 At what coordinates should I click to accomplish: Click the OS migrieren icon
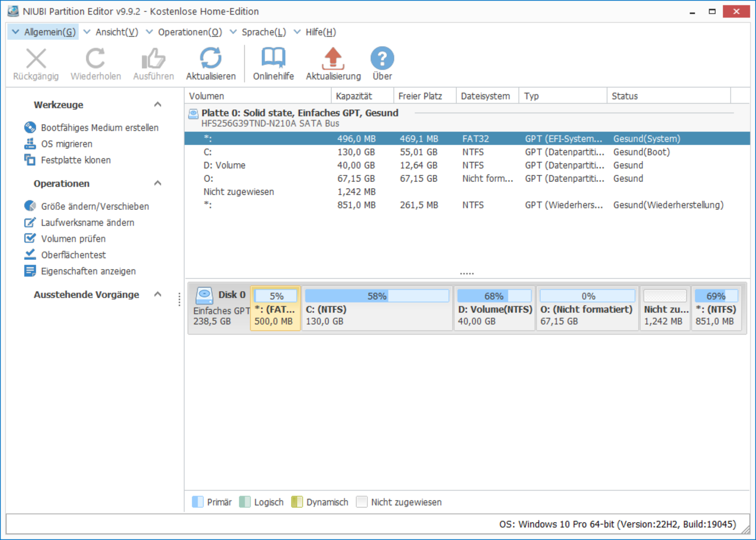30,144
